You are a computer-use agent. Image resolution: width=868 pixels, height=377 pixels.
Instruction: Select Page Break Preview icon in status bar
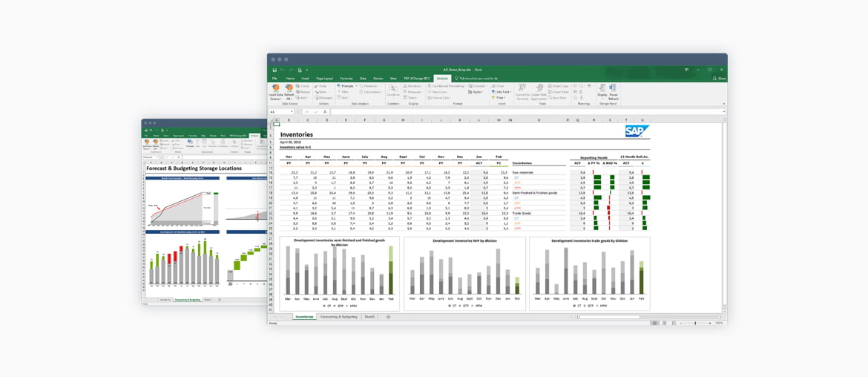[x=674, y=323]
